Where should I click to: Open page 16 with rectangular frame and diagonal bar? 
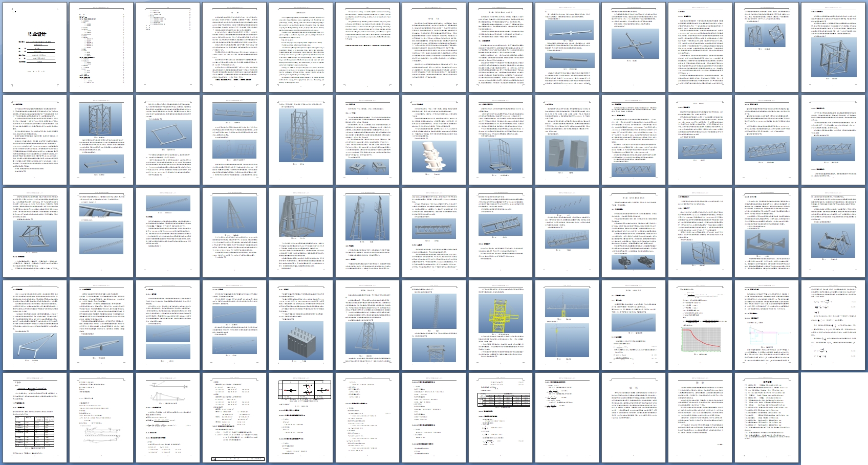(168, 140)
